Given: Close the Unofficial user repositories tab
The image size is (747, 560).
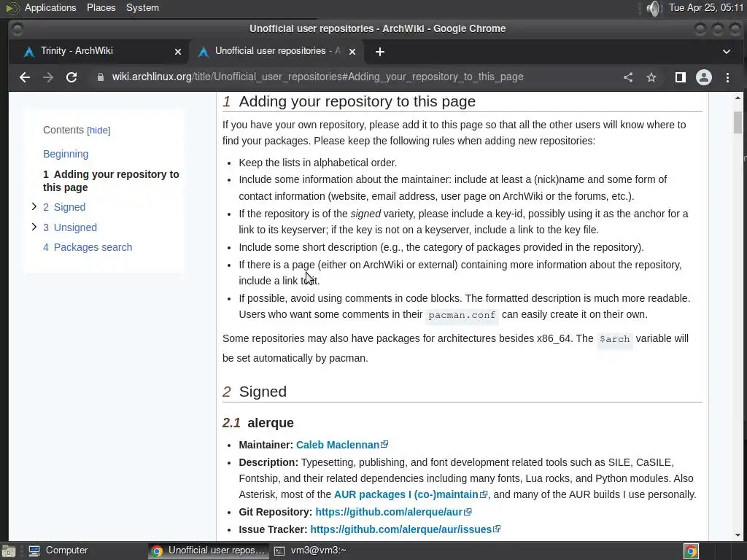Looking at the screenshot, I should 352,52.
